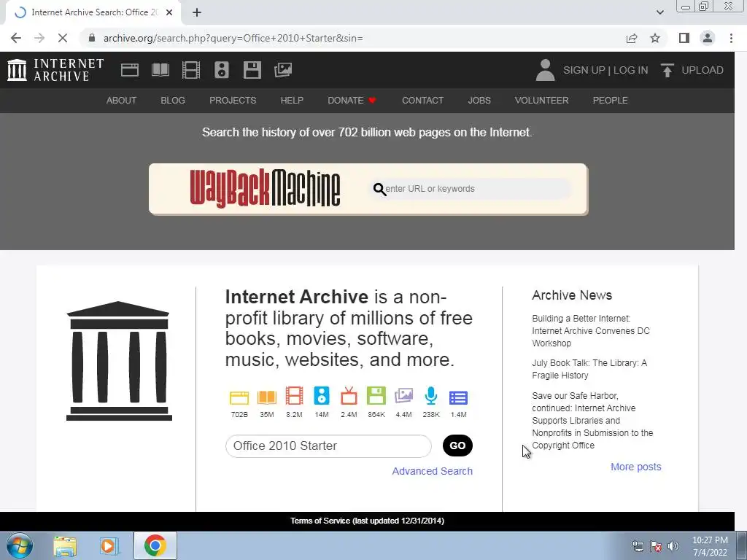This screenshot has width=747, height=560.
Task: Open the Texts book icon in navigation
Action: pyautogui.click(x=160, y=70)
